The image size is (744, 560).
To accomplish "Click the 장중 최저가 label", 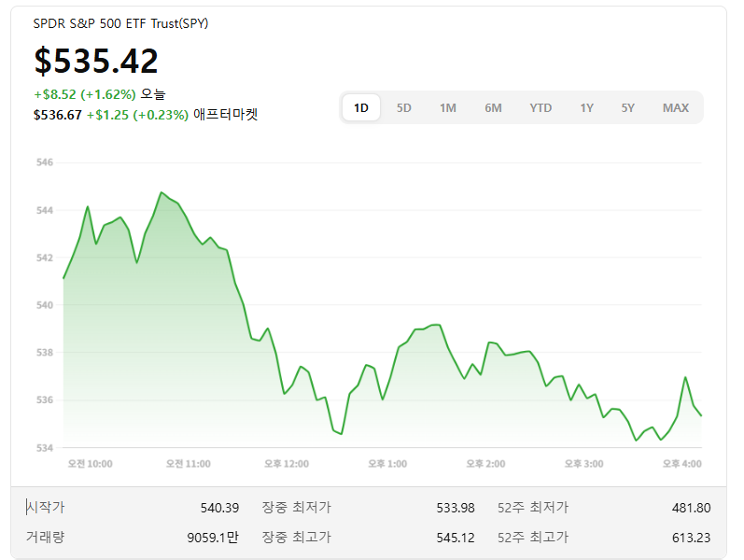I will 296,508.
